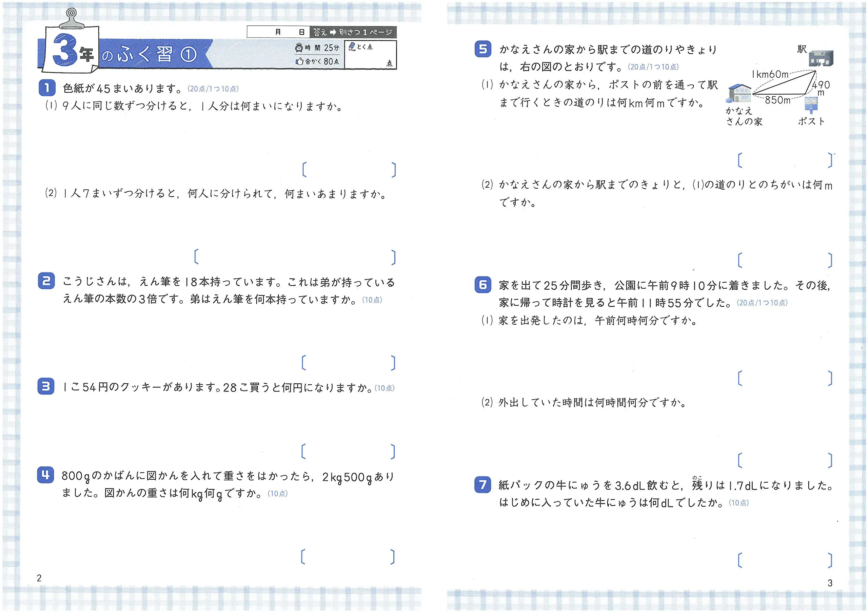Click the blue postbox illustration
Screen dimensions: 868x613
[811, 105]
